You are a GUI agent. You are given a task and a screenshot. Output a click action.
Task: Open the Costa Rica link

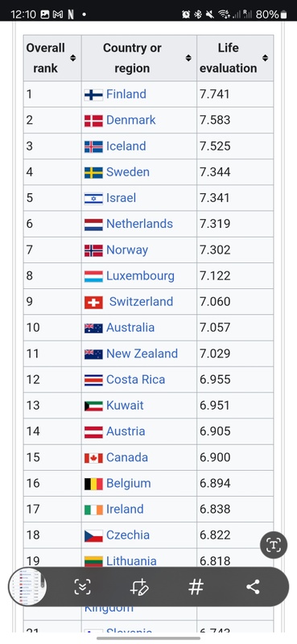click(x=135, y=379)
